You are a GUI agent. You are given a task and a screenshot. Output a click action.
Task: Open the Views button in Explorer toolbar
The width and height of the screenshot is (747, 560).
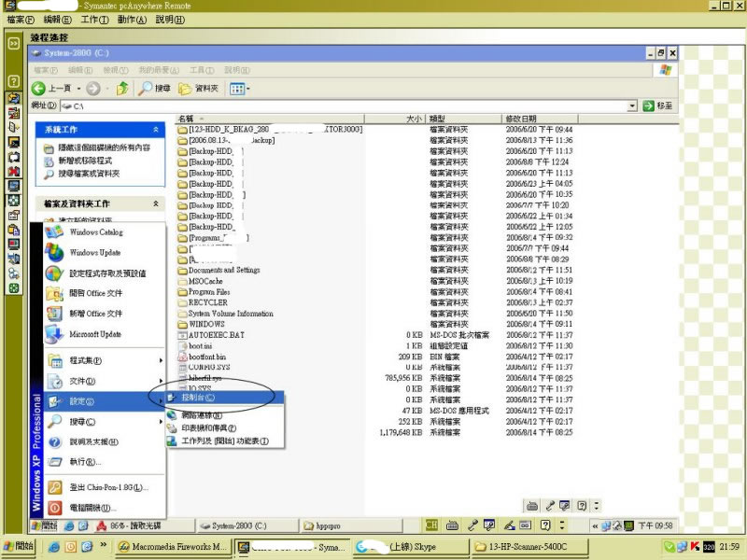pyautogui.click(x=239, y=88)
